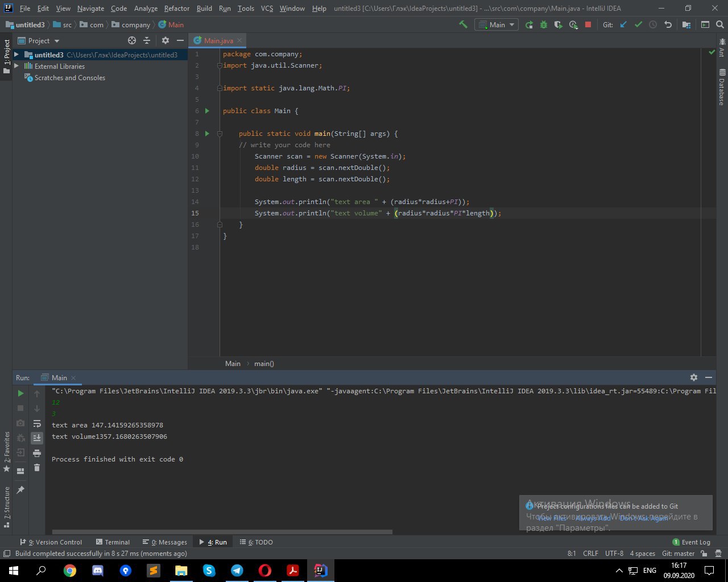Commit changes with the Git checkmark icon
728x582 pixels.
(638, 24)
